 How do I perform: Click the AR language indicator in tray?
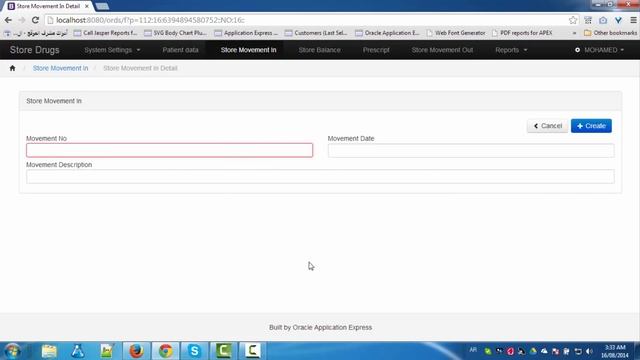[x=473, y=350]
